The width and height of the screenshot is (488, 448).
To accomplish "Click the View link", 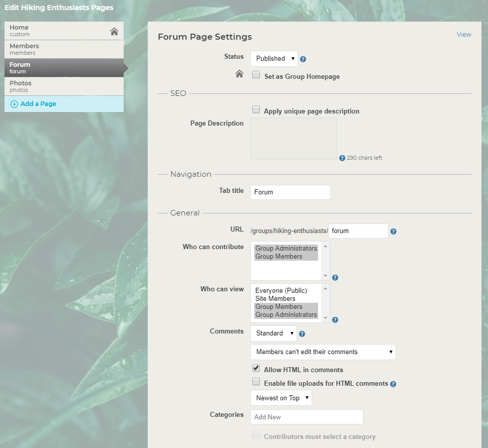I will pos(464,35).
